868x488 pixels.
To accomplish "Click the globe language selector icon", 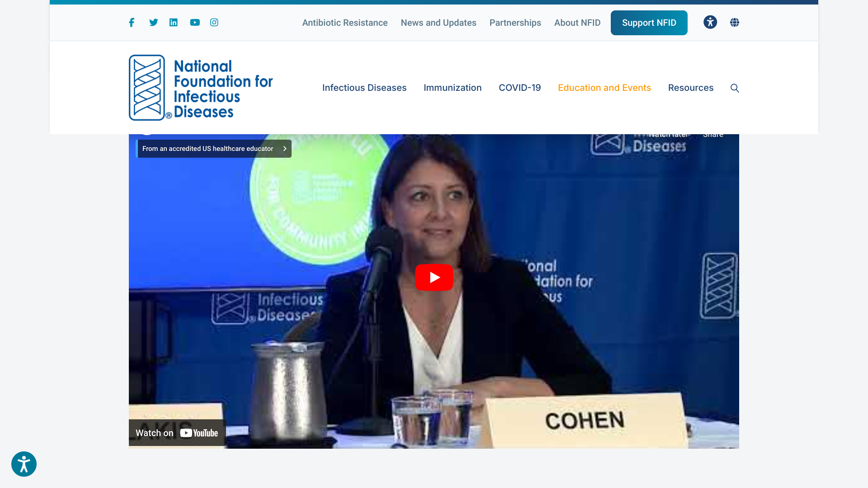I will (735, 23).
